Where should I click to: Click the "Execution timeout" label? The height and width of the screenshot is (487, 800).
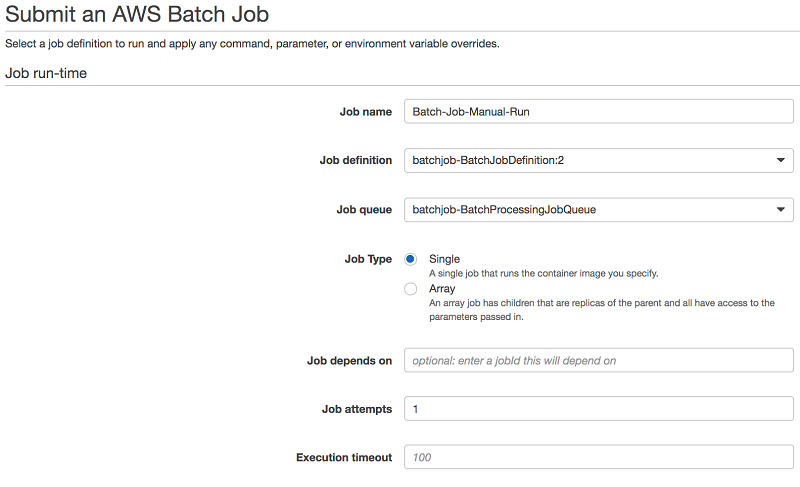(344, 458)
